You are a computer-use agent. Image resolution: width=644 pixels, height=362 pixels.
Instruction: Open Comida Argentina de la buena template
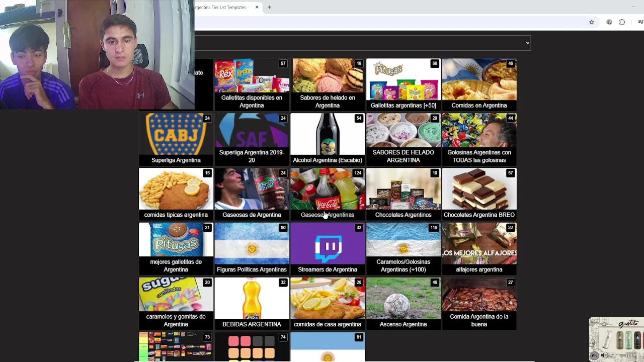coord(479,304)
